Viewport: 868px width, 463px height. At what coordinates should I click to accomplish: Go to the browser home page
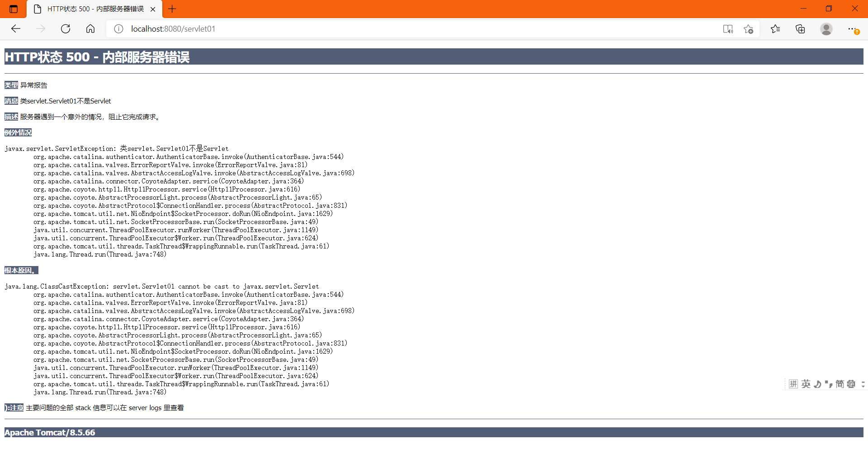pyautogui.click(x=90, y=29)
